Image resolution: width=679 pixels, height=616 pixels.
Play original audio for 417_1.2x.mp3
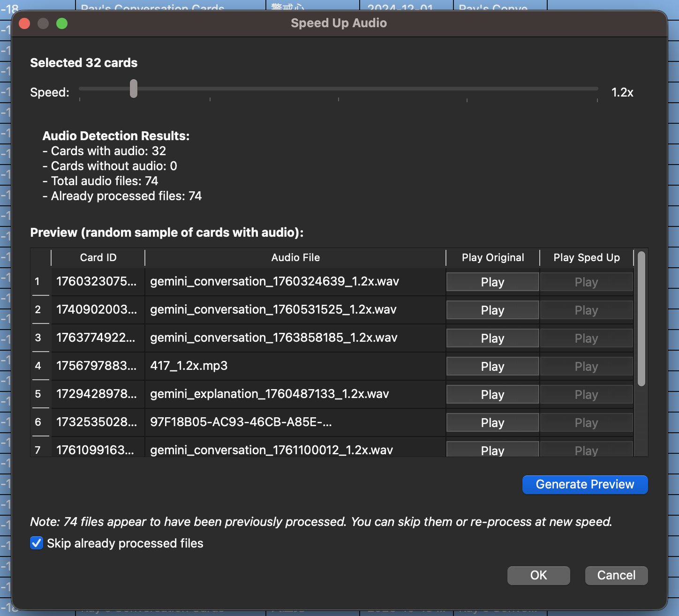(x=492, y=366)
